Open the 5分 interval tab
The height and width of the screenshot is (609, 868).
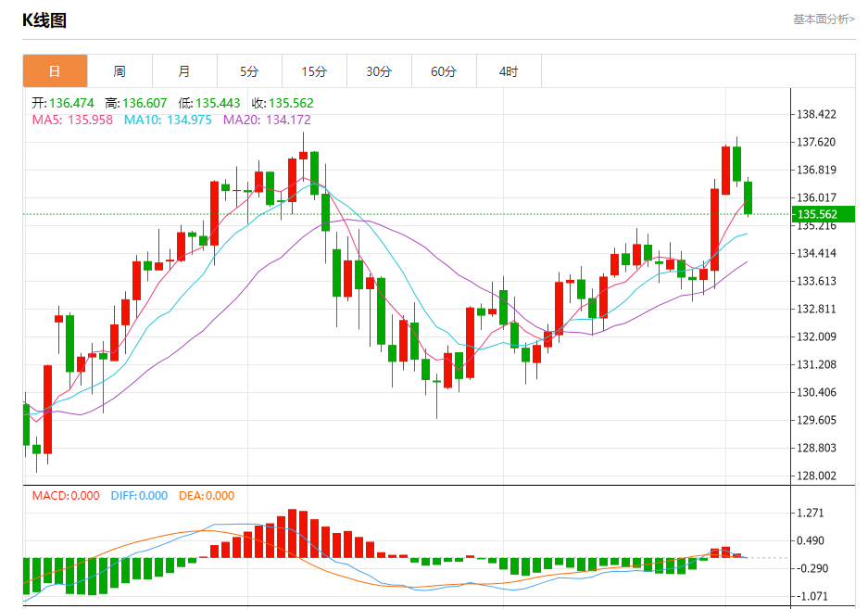(x=249, y=71)
